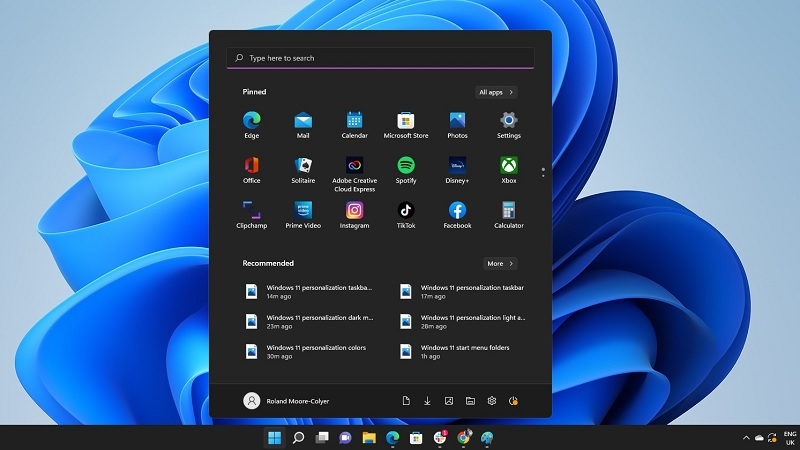This screenshot has height=450, width=800.
Task: Open the Solitaire game
Action: [303, 170]
